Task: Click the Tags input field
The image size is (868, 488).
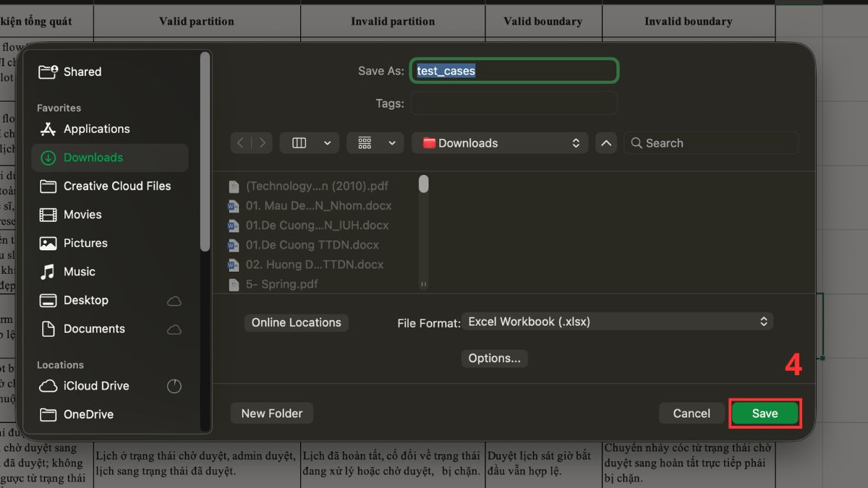Action: click(514, 103)
